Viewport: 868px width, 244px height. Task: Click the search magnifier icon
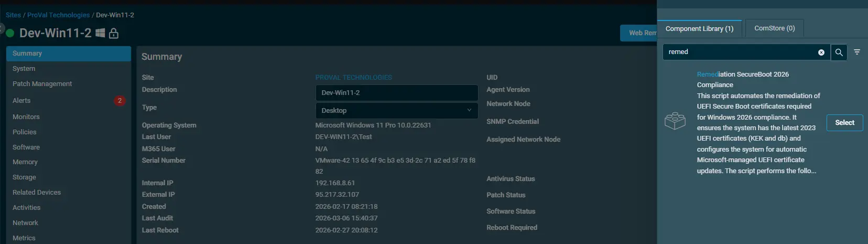coord(839,52)
